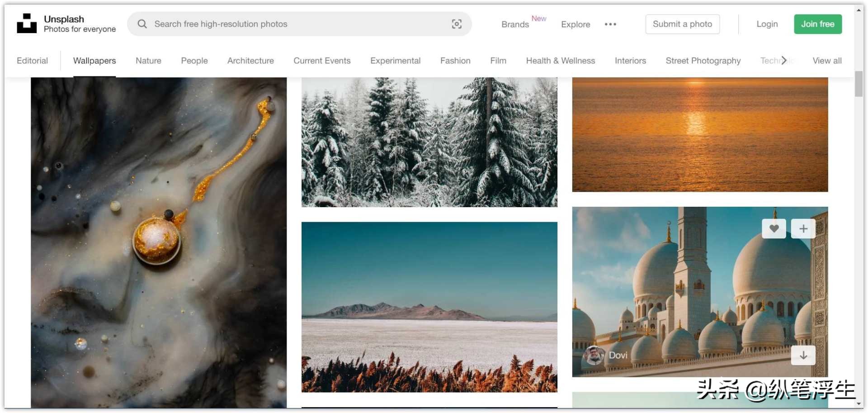Viewport: 868px width, 413px height.
Task: Click the Unsplash logo icon
Action: 27,24
